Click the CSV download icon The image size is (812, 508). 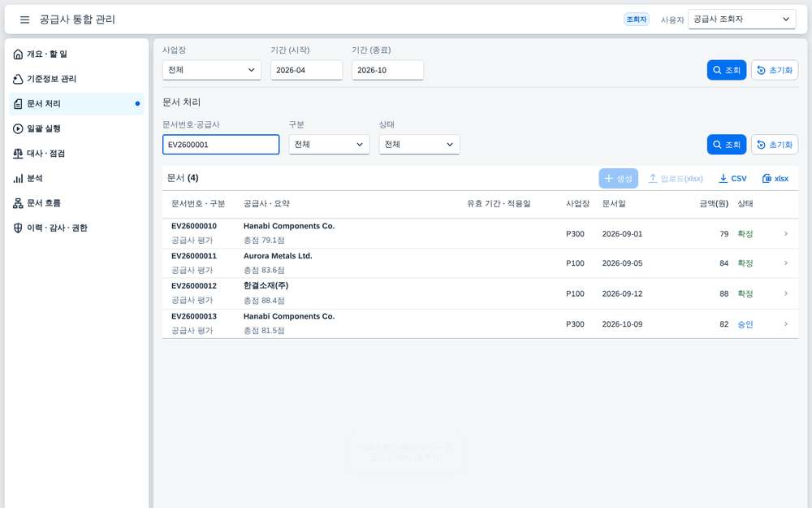click(x=723, y=178)
